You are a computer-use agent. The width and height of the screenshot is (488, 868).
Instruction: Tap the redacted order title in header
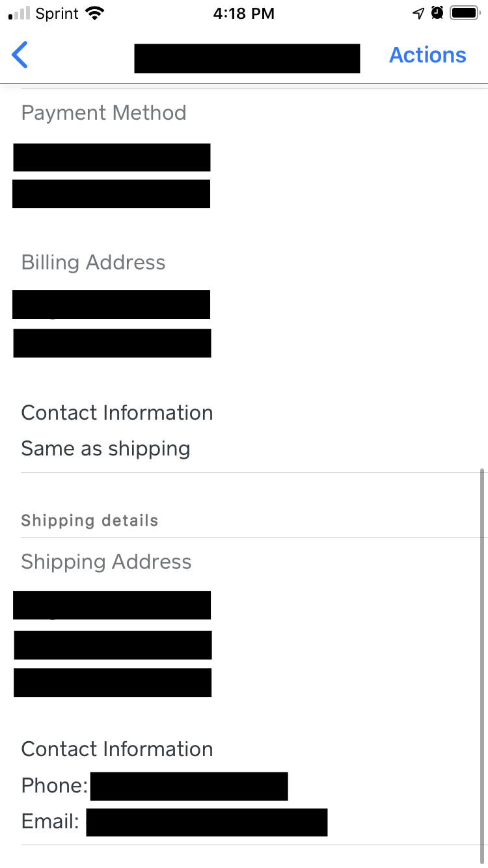[x=247, y=58]
